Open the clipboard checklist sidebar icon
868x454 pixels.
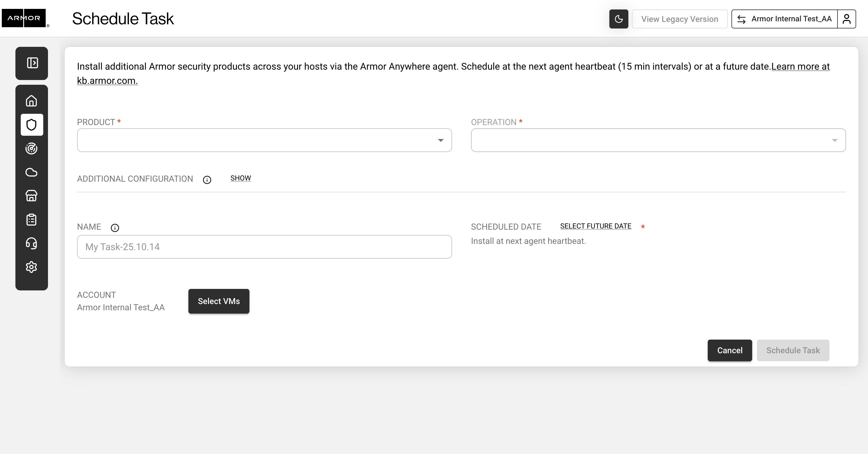(x=31, y=220)
